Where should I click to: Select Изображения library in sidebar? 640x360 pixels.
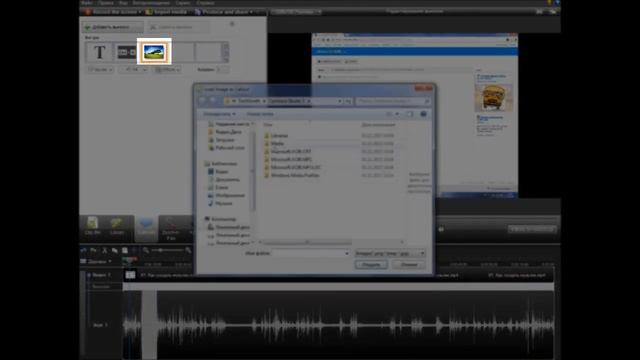227,196
